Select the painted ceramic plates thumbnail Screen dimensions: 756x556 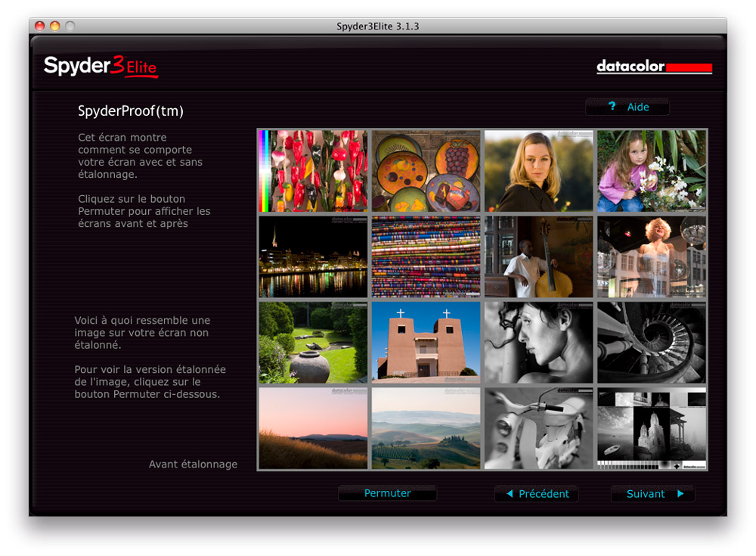click(426, 171)
